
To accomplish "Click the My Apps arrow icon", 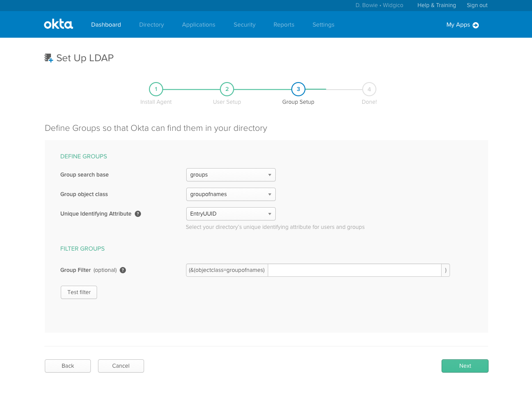I will click(476, 25).
